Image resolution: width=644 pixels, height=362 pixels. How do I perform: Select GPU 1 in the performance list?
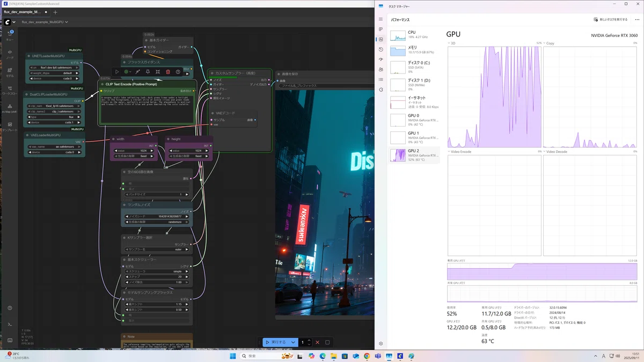(x=414, y=137)
